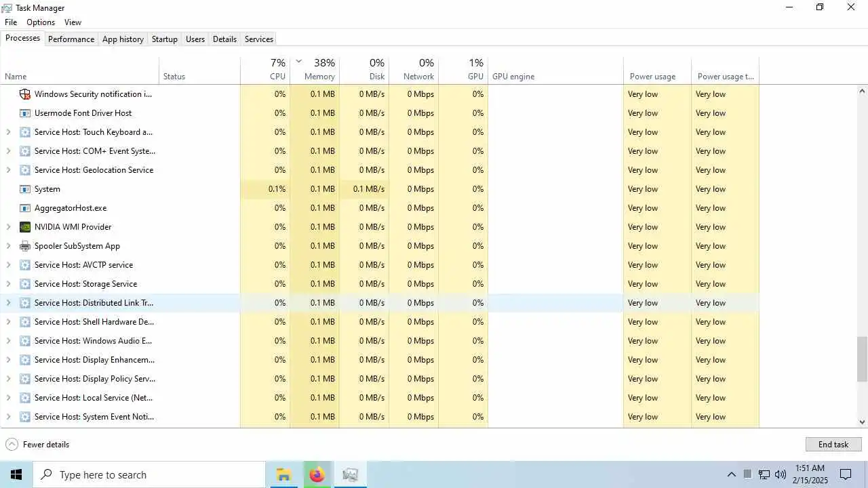868x488 pixels.
Task: Click the Geolocation Service gear icon
Action: (25, 170)
